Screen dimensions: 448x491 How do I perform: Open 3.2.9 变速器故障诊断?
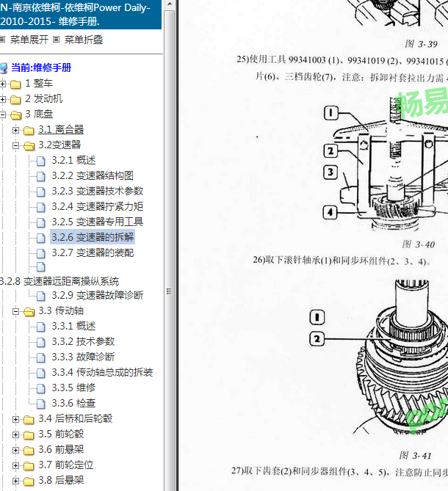(x=98, y=295)
